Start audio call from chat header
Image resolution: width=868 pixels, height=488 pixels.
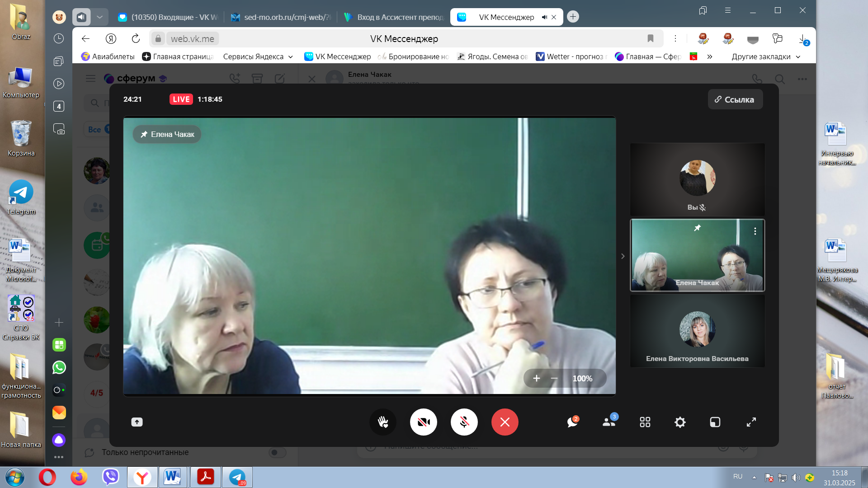click(757, 79)
